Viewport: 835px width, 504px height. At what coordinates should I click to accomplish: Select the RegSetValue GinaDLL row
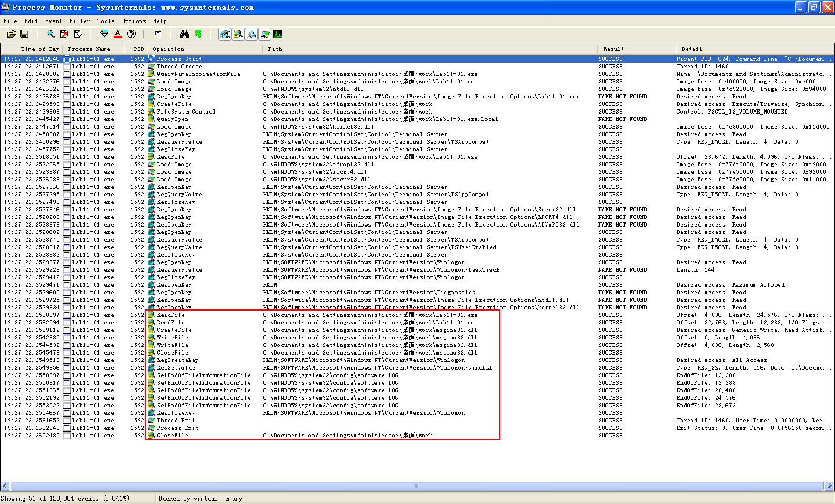click(418, 368)
